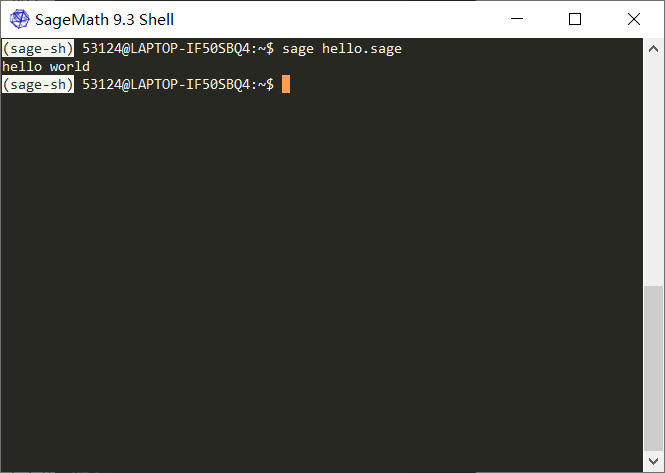
Task: Click the scrollbar up arrow
Action: point(654,49)
